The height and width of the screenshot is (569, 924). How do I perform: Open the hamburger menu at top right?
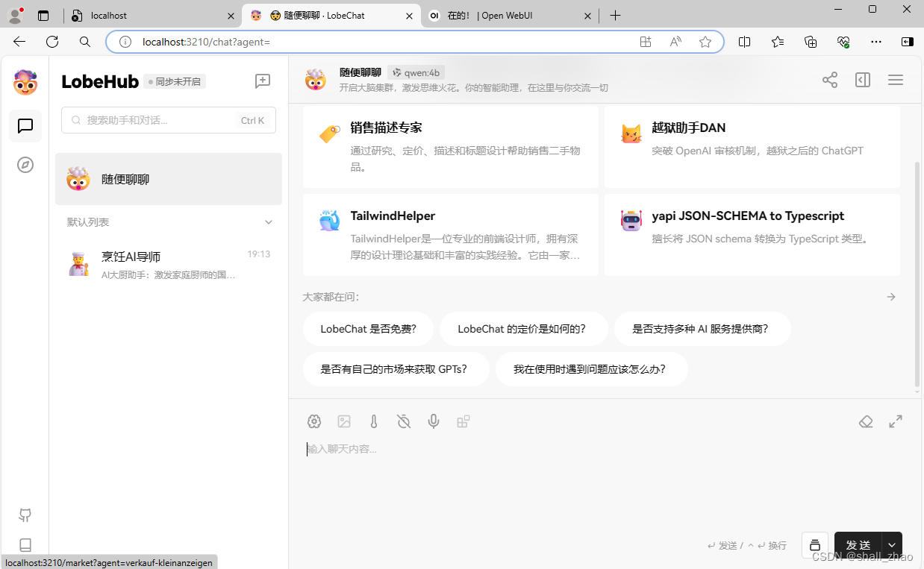click(896, 80)
